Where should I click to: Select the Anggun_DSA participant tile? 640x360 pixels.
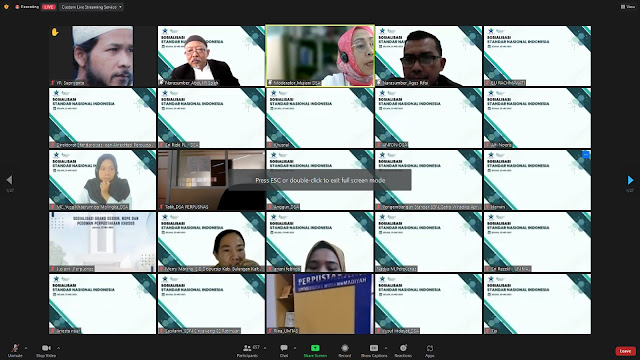[320, 180]
